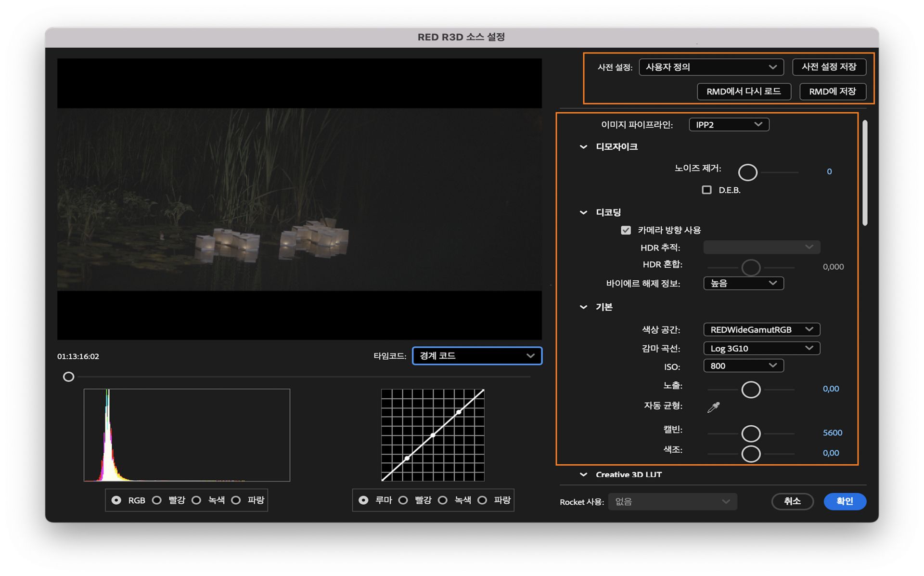
Task: Select 파랑 curve channel radio button
Action: [482, 500]
